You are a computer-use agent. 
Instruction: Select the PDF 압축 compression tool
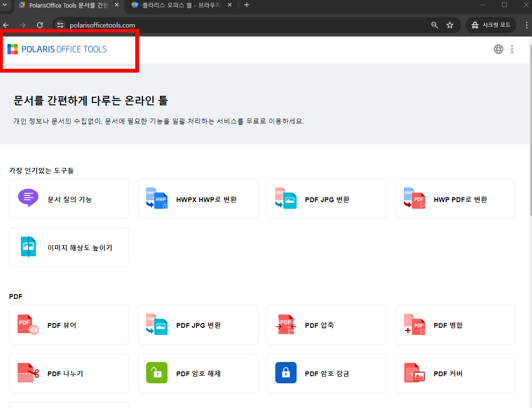(x=326, y=325)
